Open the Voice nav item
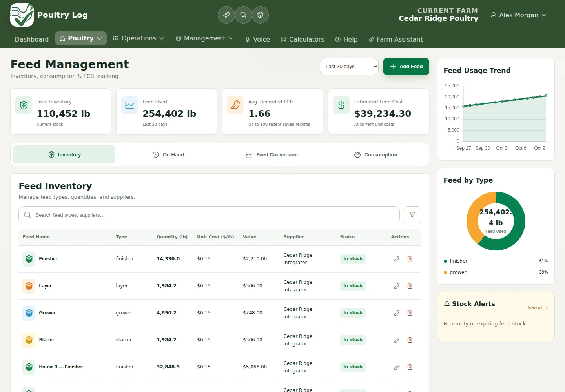 pyautogui.click(x=257, y=39)
